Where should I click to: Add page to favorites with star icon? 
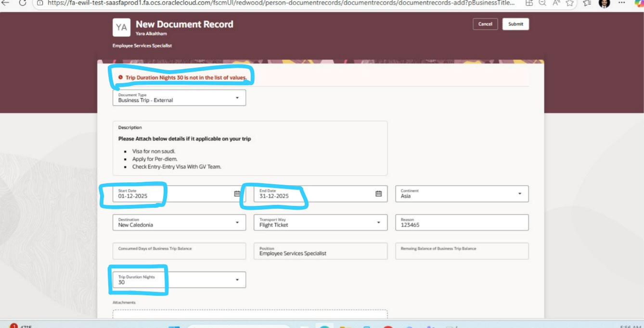[570, 3]
